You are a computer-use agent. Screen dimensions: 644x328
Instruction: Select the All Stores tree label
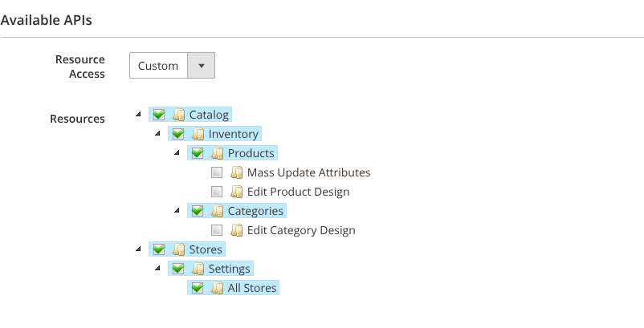pos(252,288)
